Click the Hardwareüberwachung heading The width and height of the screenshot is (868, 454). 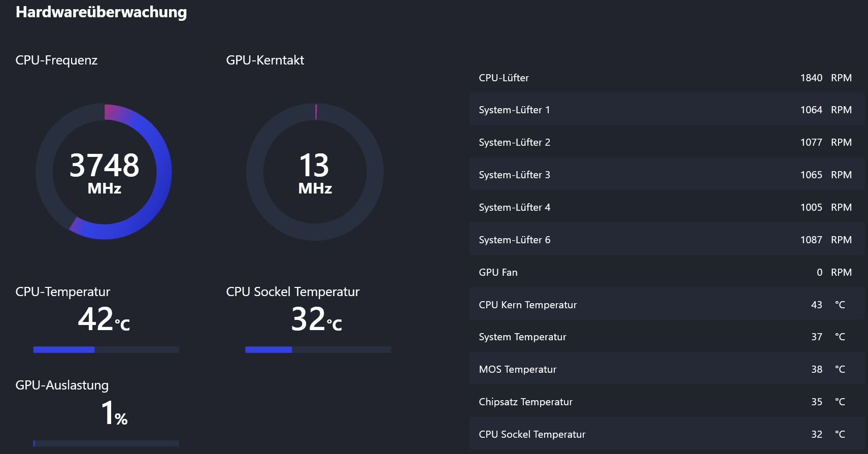(x=101, y=12)
